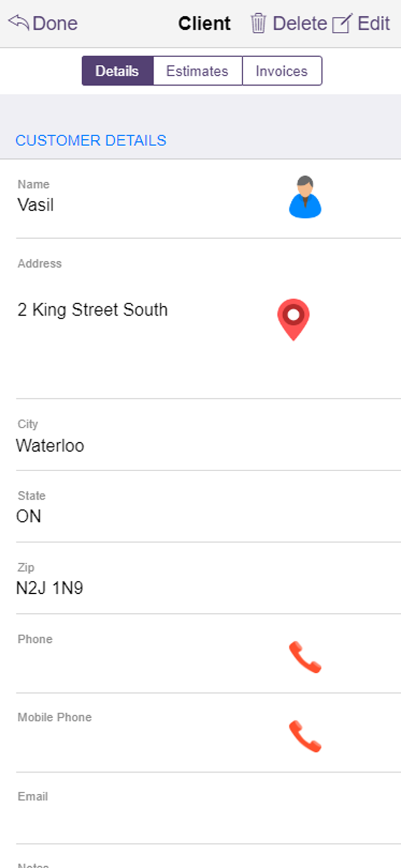
Task: Select the Details tab
Action: [118, 71]
